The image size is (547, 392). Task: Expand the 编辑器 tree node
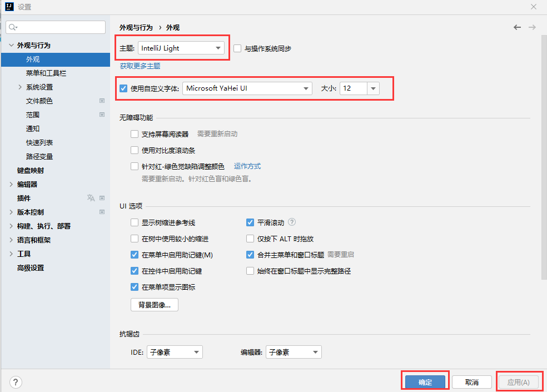click(11, 184)
